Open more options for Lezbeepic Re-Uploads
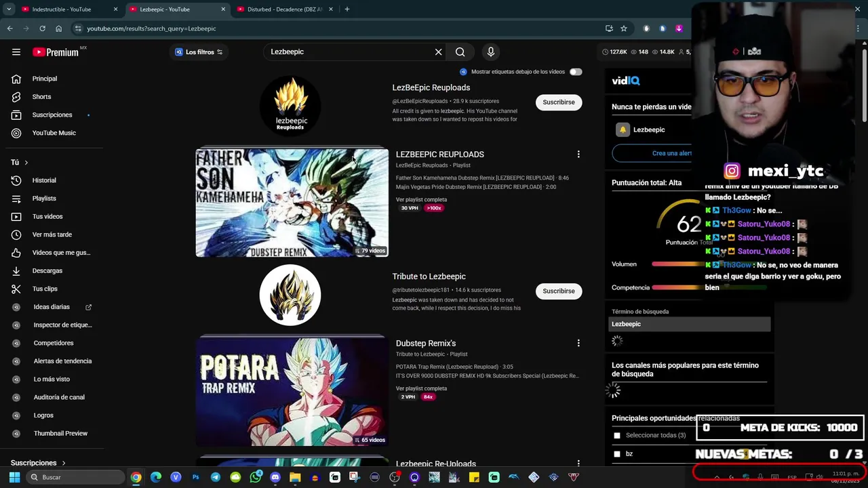This screenshot has width=868, height=488. click(x=578, y=464)
